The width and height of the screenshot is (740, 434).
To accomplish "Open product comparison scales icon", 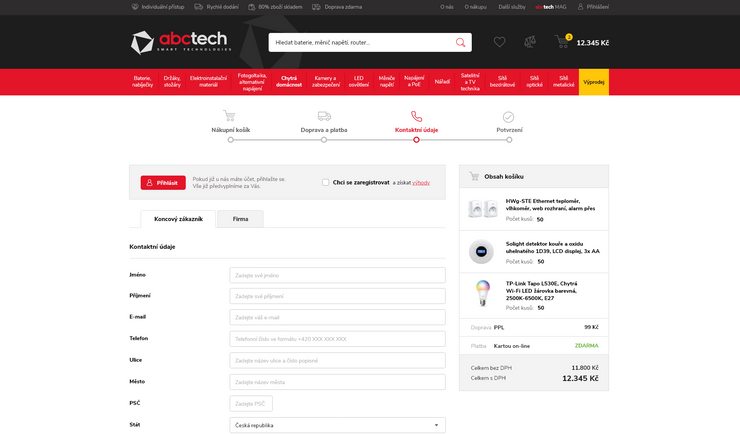I will click(x=530, y=42).
